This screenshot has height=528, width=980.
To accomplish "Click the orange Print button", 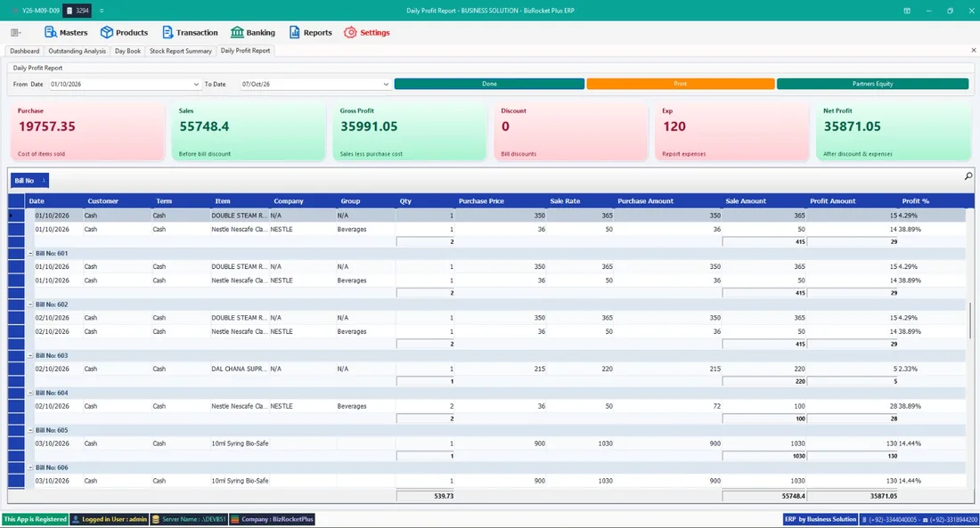I will click(680, 84).
